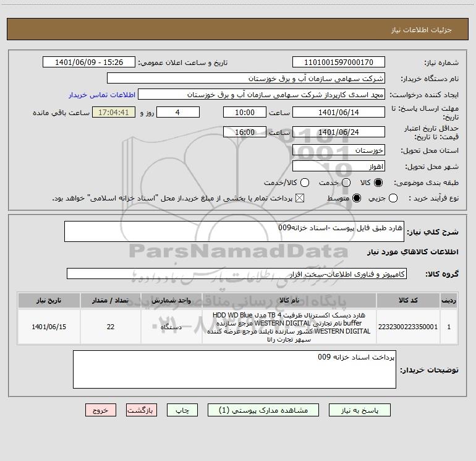Click column header ردیف

449,300
